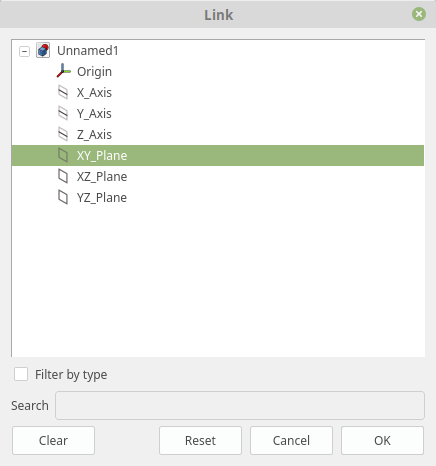Viewport: 436px width, 466px height.
Task: Click the Z_Axis line icon
Action: coord(63,134)
